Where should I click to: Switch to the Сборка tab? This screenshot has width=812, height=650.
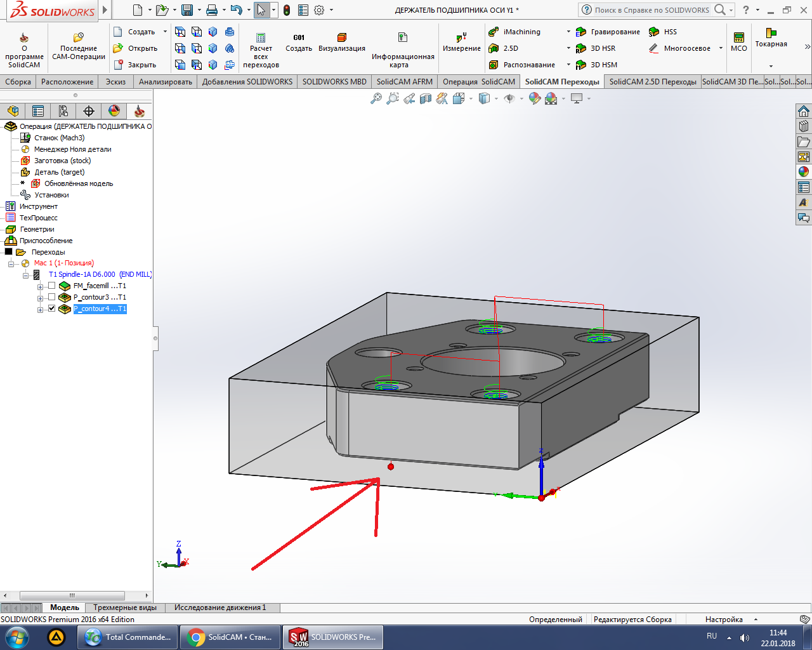tap(18, 81)
